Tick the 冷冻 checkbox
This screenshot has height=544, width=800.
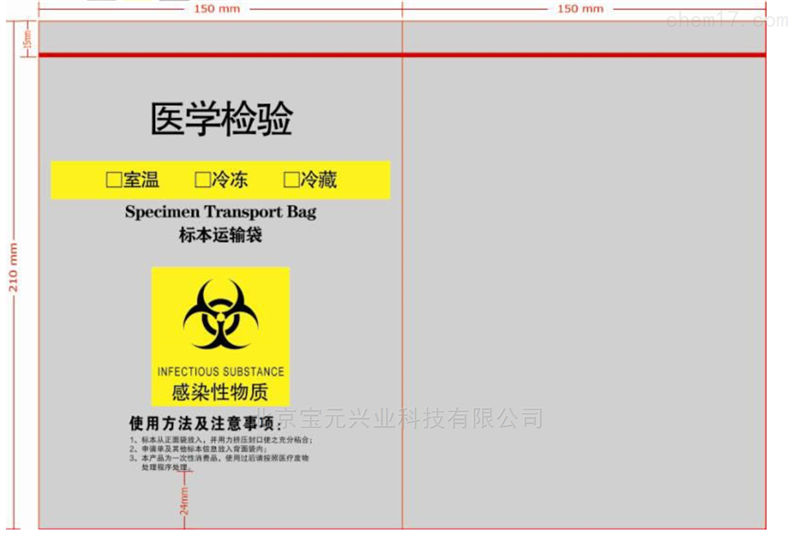(202, 180)
